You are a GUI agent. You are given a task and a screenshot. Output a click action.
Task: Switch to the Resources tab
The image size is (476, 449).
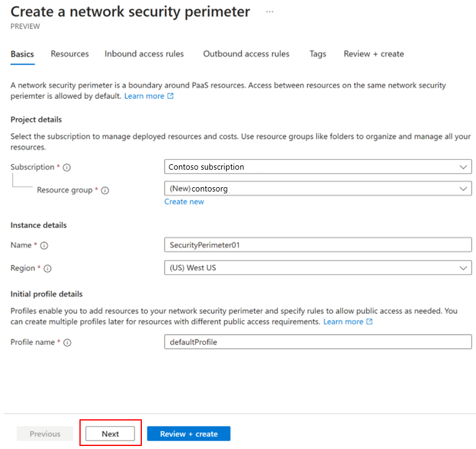coord(70,54)
